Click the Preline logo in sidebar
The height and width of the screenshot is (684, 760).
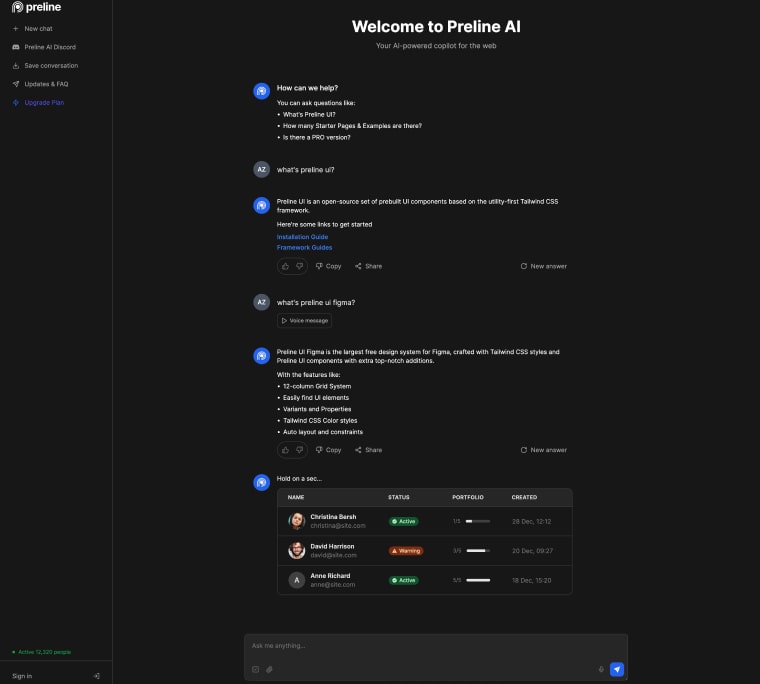36,7
